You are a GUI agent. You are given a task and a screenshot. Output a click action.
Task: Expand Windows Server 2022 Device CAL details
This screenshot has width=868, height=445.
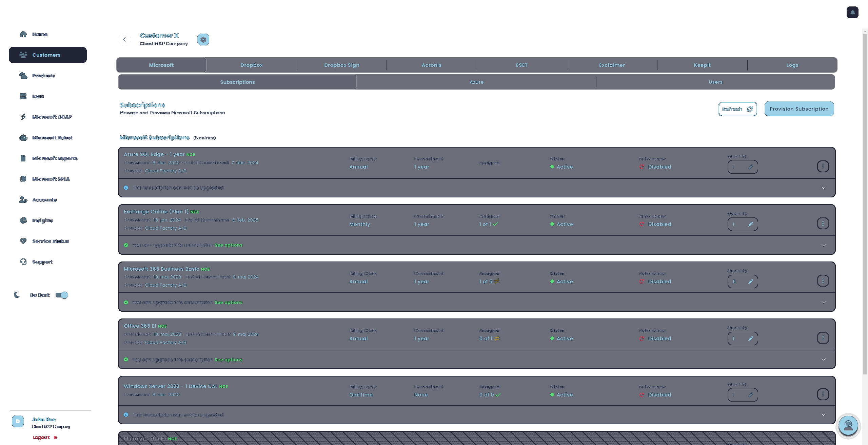[x=824, y=415]
